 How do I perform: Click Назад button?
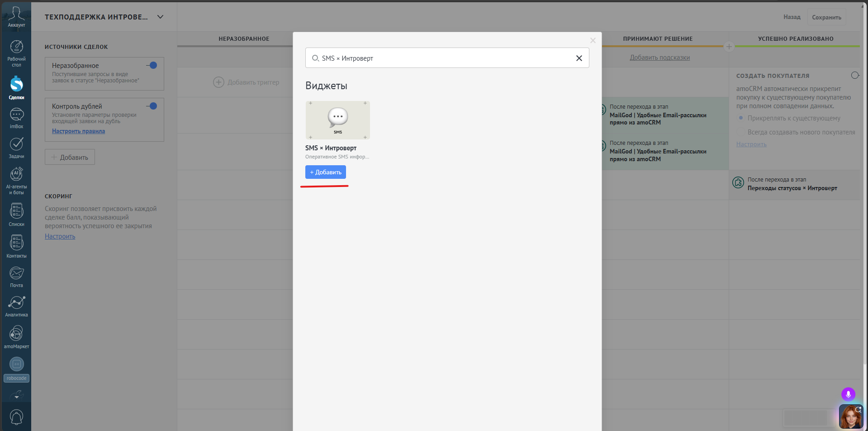[792, 17]
